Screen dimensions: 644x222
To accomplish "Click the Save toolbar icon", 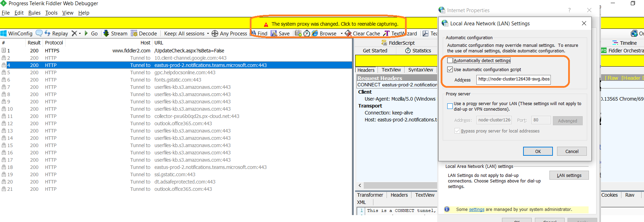I will [274, 34].
